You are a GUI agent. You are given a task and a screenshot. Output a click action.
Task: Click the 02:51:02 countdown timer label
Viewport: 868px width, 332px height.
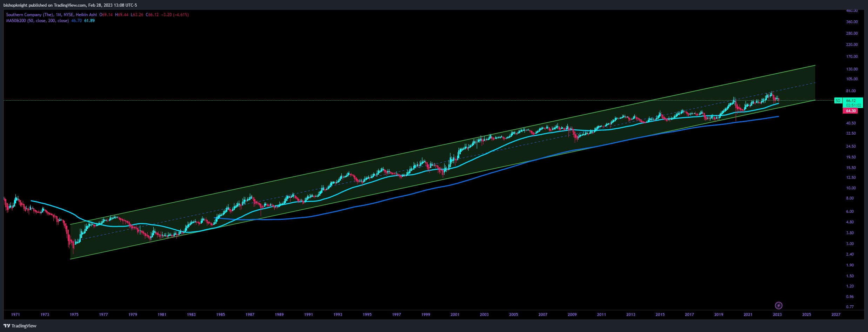point(853,105)
